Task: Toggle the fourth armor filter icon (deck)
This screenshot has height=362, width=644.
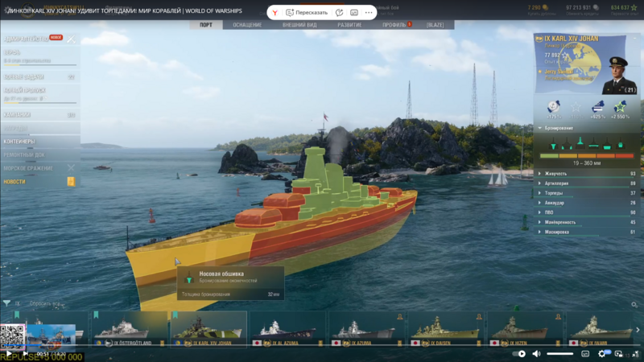Action: [593, 144]
